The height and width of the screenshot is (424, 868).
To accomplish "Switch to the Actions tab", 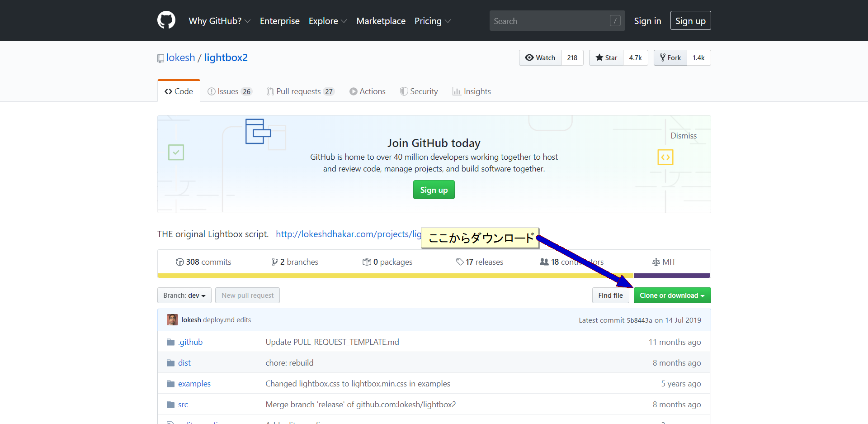I will [x=368, y=91].
